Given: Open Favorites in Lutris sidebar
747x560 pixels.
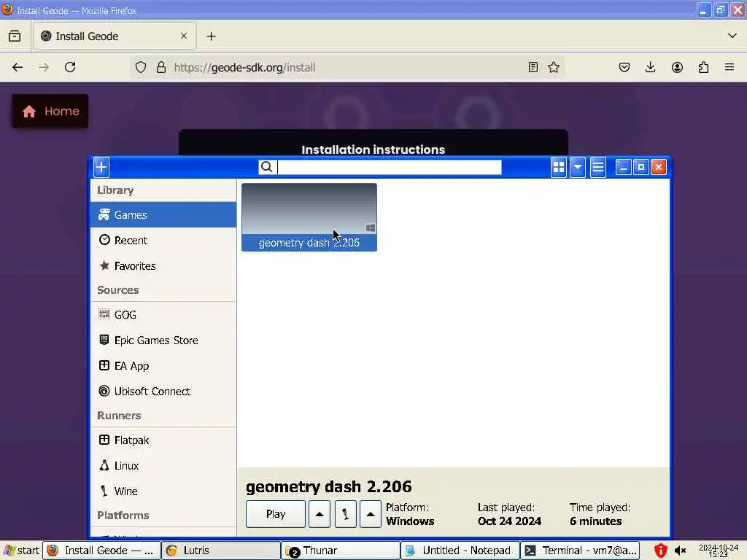Looking at the screenshot, I should (x=163, y=265).
